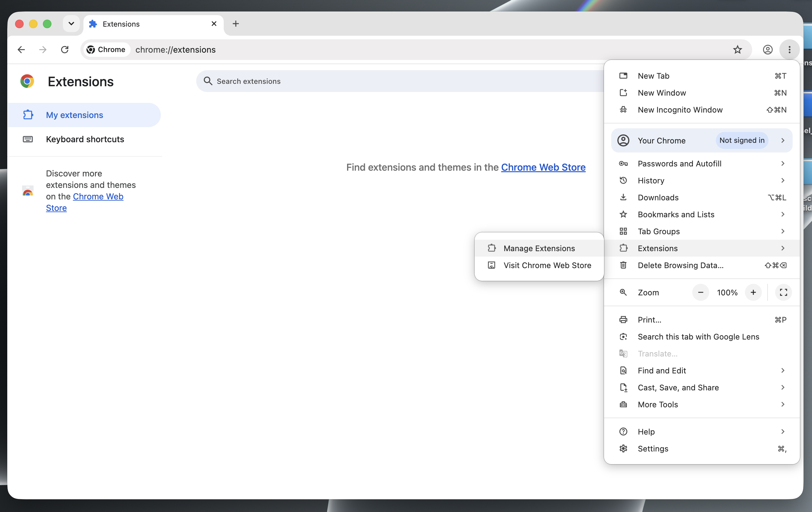This screenshot has height=512, width=812.
Task: Decrease zoom with the minus button
Action: (x=700, y=292)
